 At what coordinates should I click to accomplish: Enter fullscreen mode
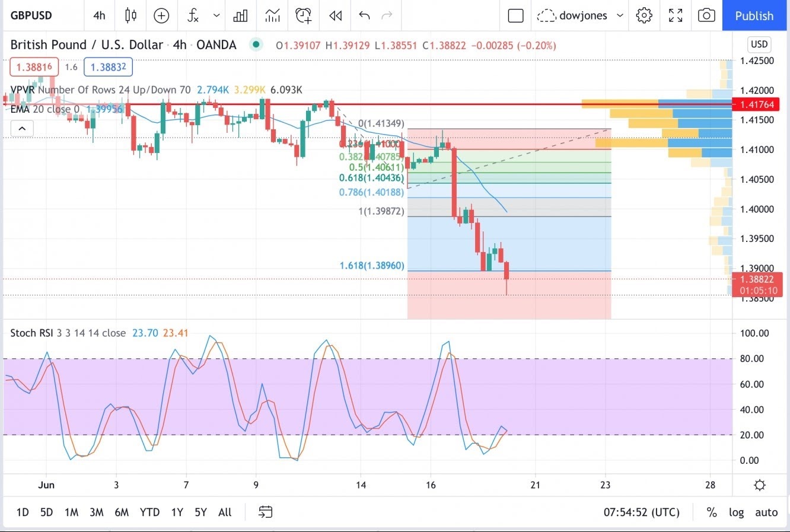(x=676, y=16)
